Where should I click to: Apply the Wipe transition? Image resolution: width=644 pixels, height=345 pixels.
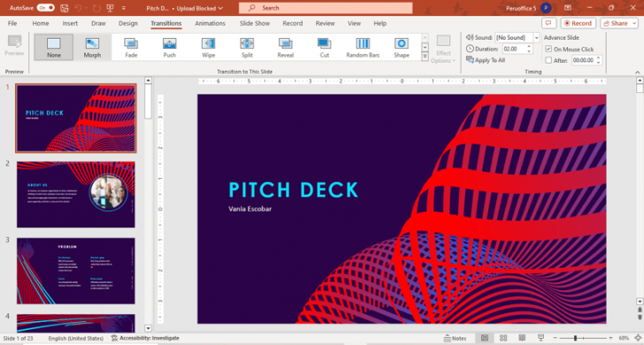(208, 47)
